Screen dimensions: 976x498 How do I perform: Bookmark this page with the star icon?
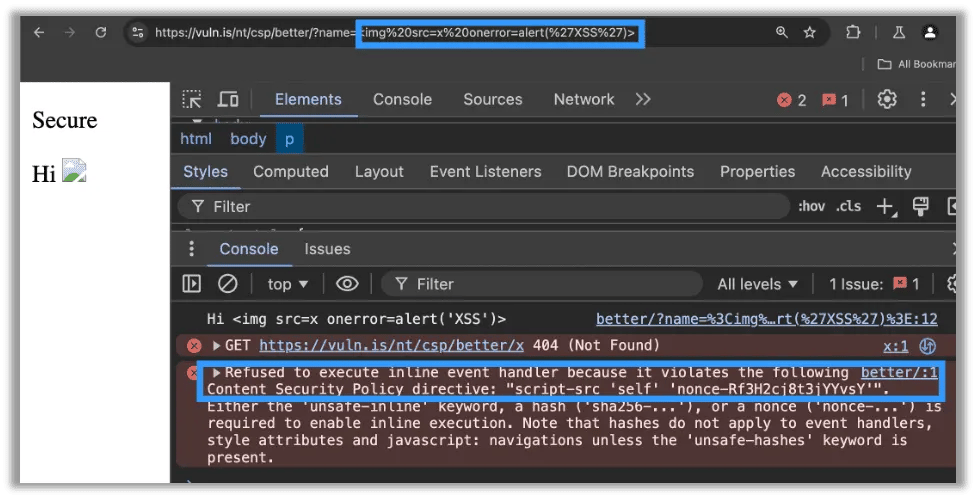809,32
